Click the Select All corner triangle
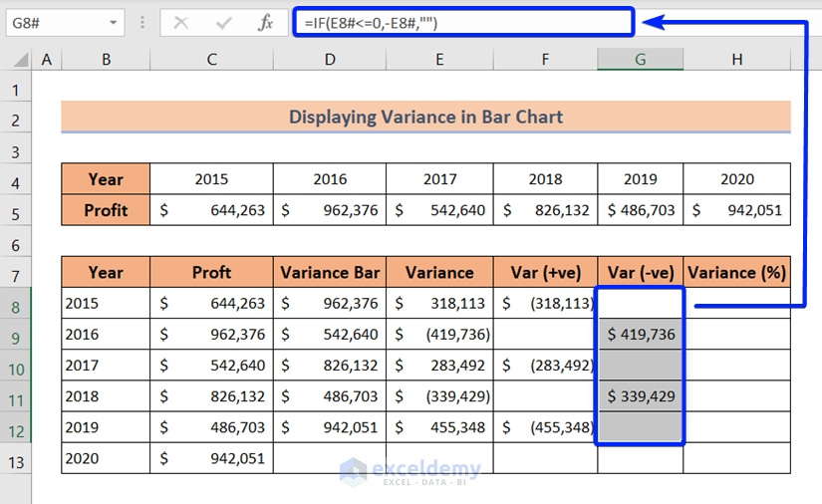 [21, 60]
